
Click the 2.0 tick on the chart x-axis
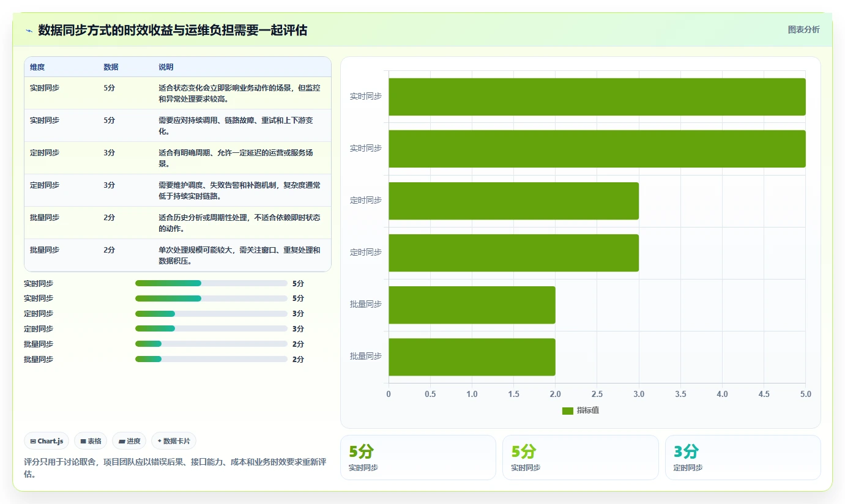point(555,394)
